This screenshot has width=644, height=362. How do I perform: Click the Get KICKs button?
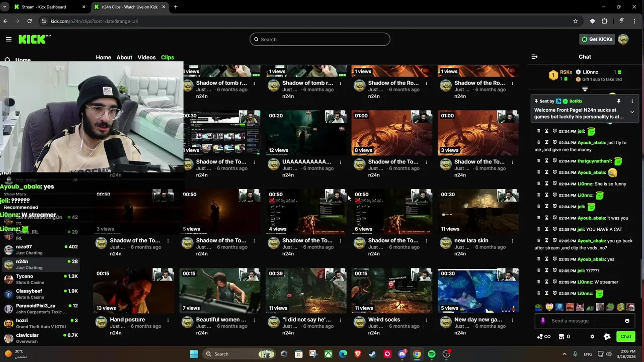(x=597, y=39)
